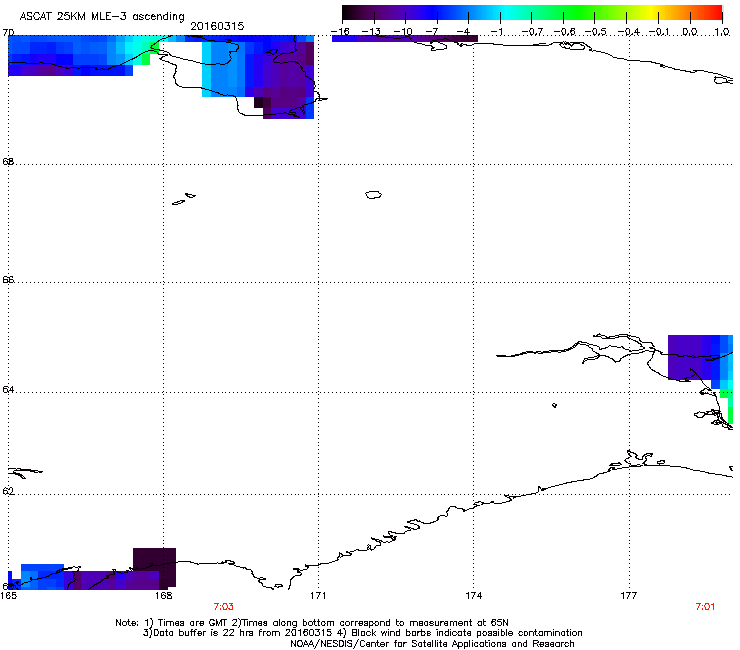The height and width of the screenshot is (650, 740).
Task: Click the -1 color bar label
Action: pyautogui.click(x=496, y=32)
